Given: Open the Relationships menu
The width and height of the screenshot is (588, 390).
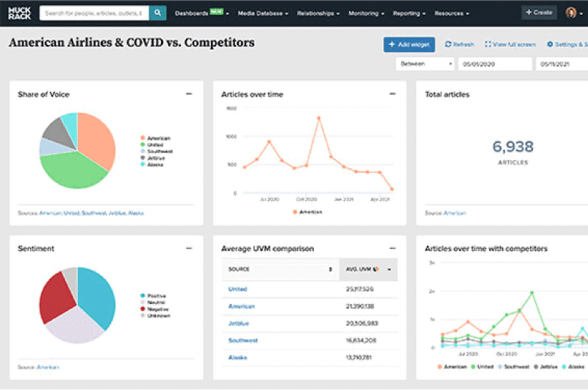Looking at the screenshot, I should (318, 13).
